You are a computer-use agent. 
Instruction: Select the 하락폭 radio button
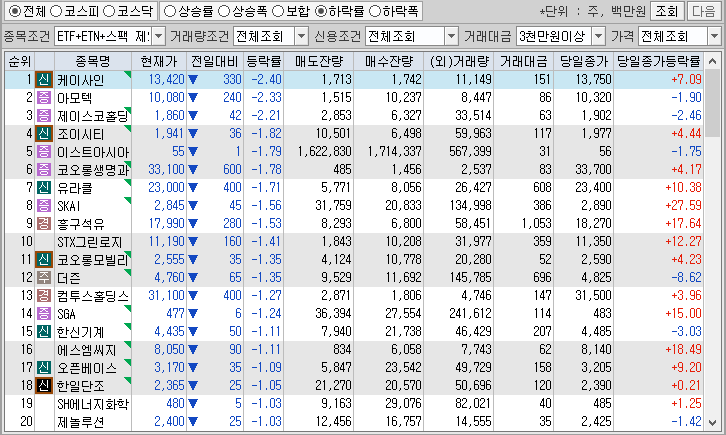click(375, 11)
